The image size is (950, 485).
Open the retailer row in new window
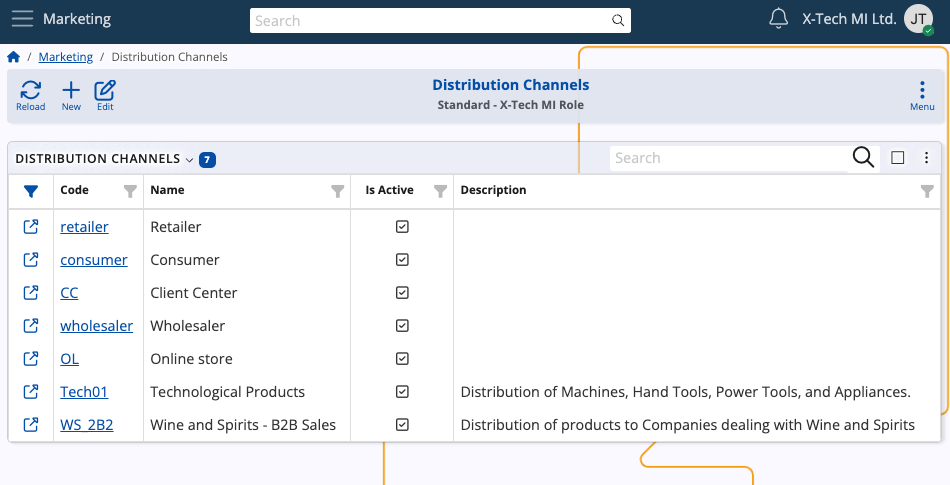pyautogui.click(x=30, y=227)
